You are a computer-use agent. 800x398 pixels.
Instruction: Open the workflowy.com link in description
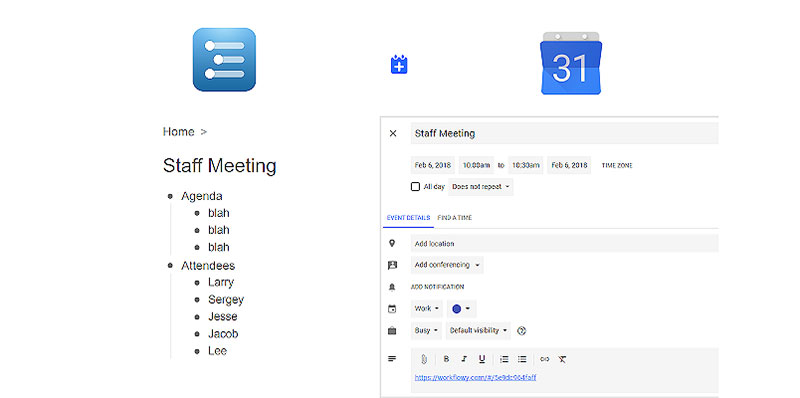tap(476, 378)
